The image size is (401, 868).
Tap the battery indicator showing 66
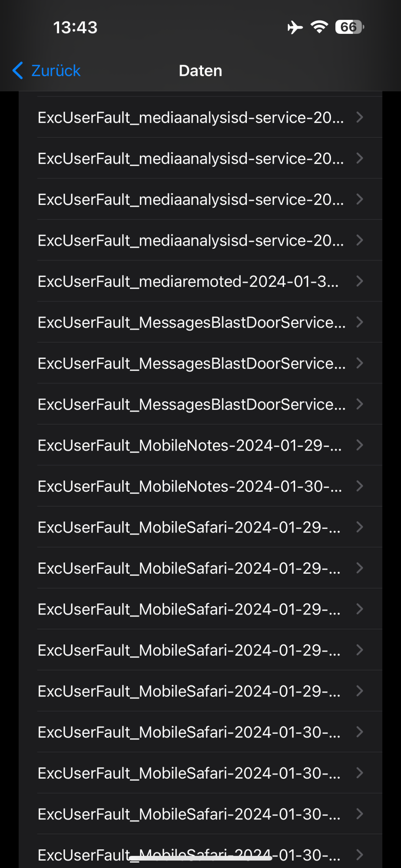tap(350, 27)
